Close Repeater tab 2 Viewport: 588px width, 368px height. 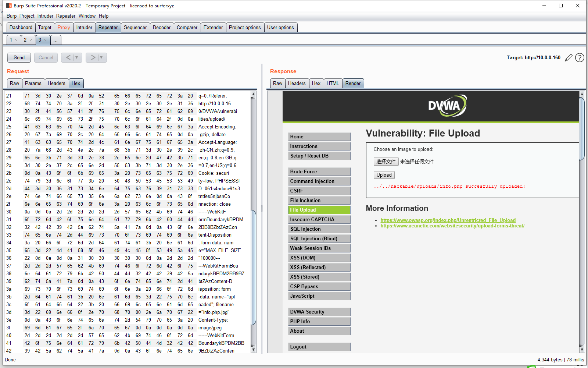[x=31, y=40]
